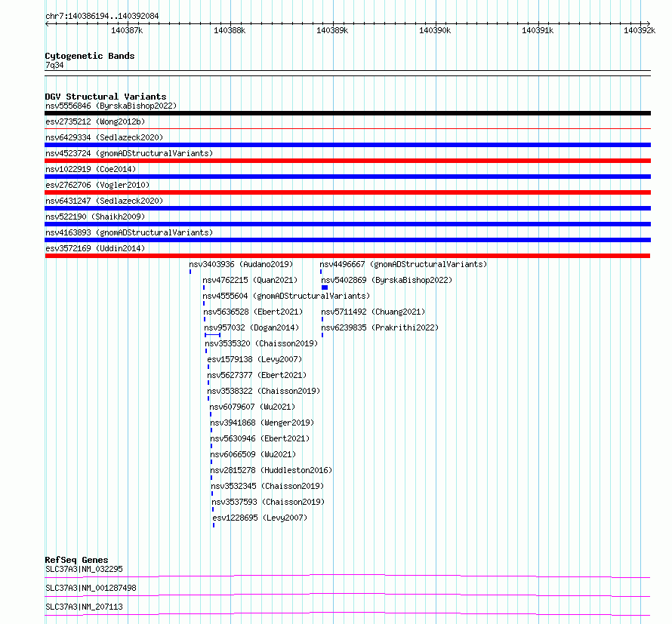The height and width of the screenshot is (624, 672).
Task: Click the nsv1022919 (Coe2014) label
Action: click(91, 169)
